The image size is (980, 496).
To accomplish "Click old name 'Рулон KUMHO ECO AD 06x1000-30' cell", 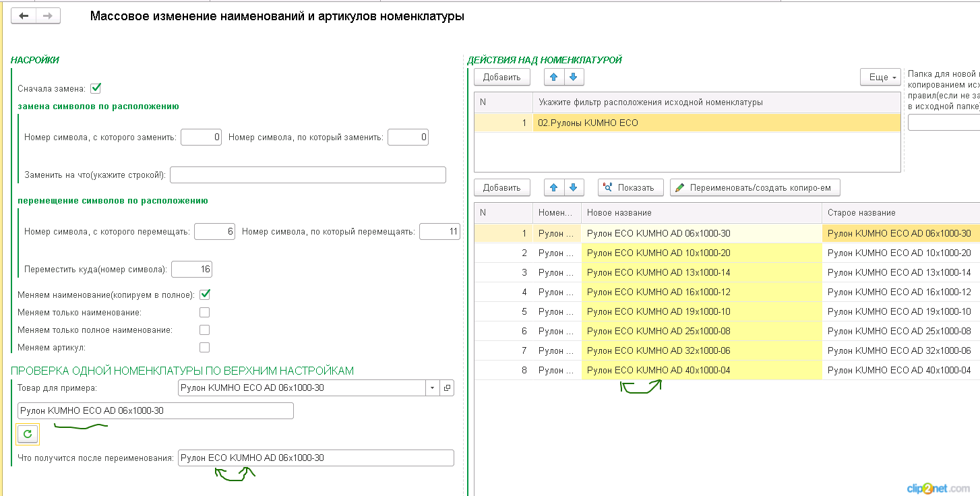I will click(900, 234).
